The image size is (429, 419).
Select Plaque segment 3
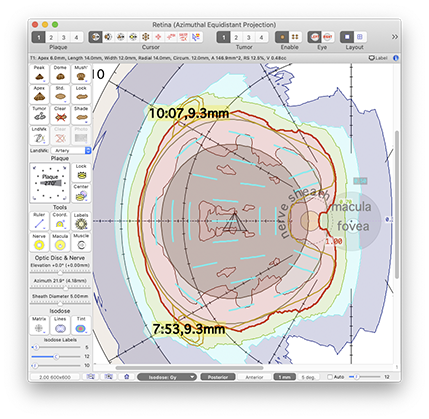(64, 37)
